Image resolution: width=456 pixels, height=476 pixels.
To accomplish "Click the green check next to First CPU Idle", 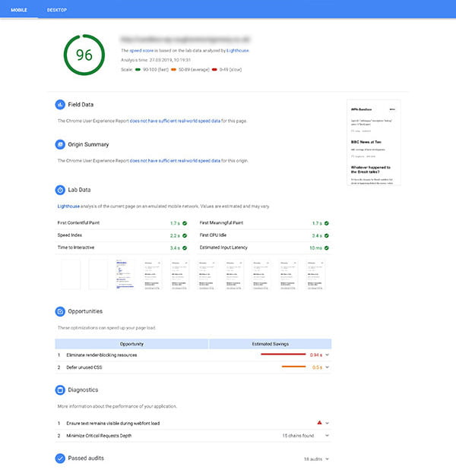I will [327, 235].
